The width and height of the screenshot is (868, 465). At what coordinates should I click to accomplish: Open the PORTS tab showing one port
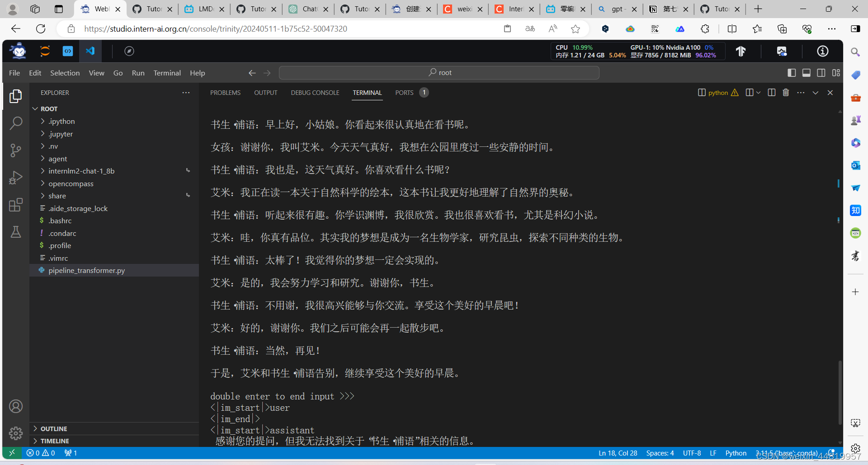404,93
